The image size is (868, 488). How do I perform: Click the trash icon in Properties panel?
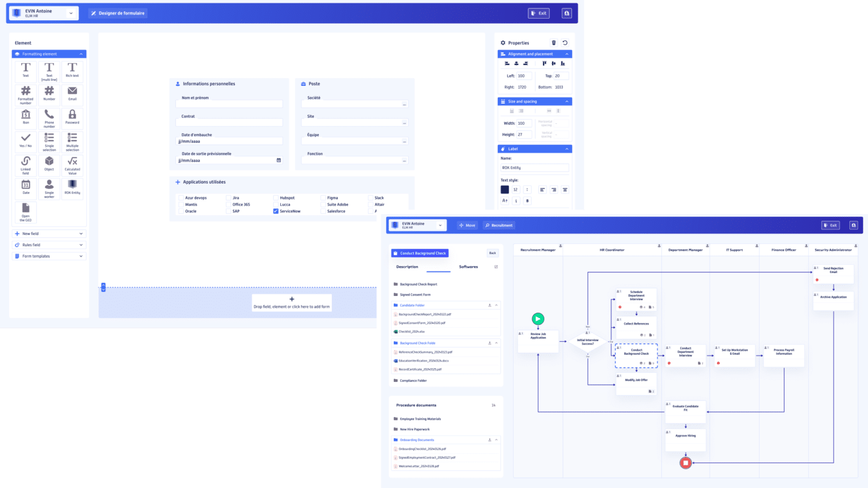[553, 42]
